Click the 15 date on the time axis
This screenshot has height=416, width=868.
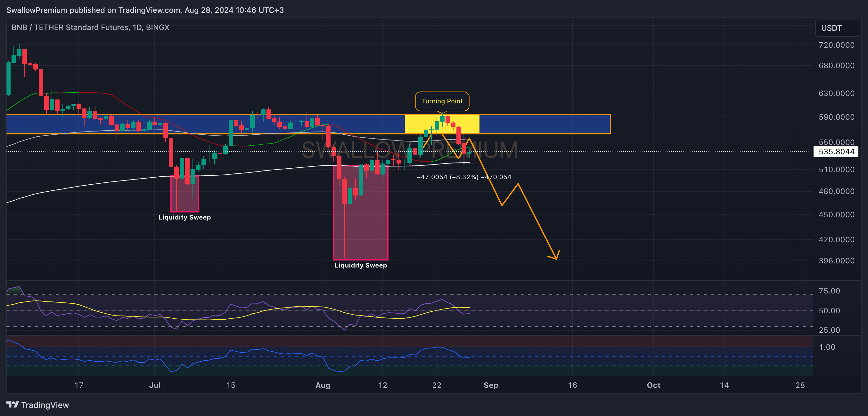coord(231,385)
